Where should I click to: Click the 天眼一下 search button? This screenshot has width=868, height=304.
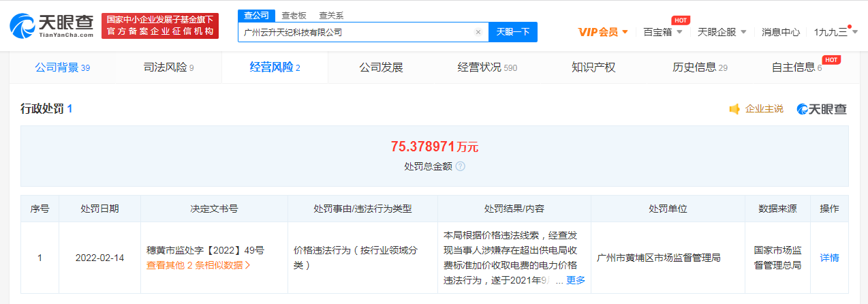point(513,32)
